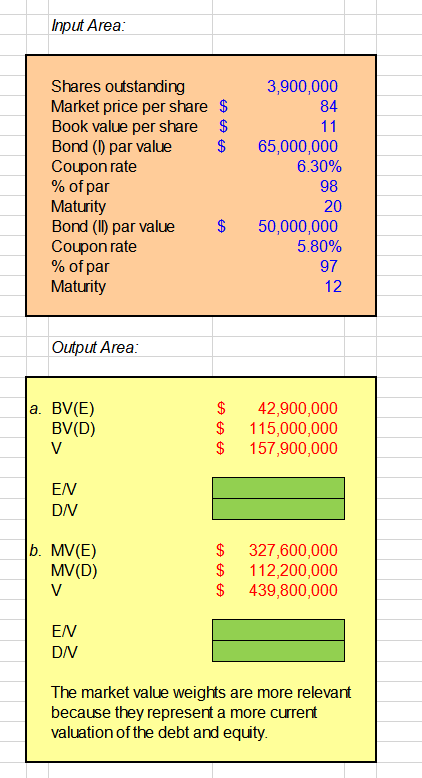Select the 115,000,000 BV(D) value
This screenshot has height=778, width=422.
(294, 428)
